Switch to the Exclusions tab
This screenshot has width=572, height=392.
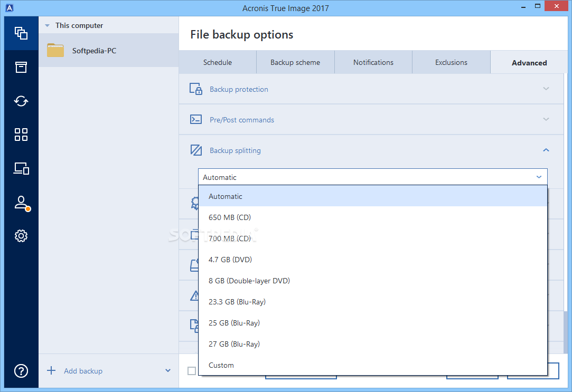(451, 62)
